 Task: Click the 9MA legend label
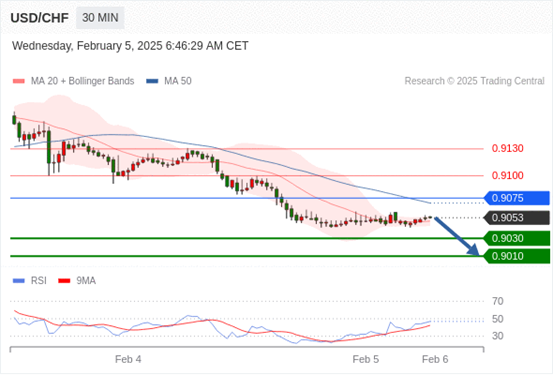[x=86, y=281]
